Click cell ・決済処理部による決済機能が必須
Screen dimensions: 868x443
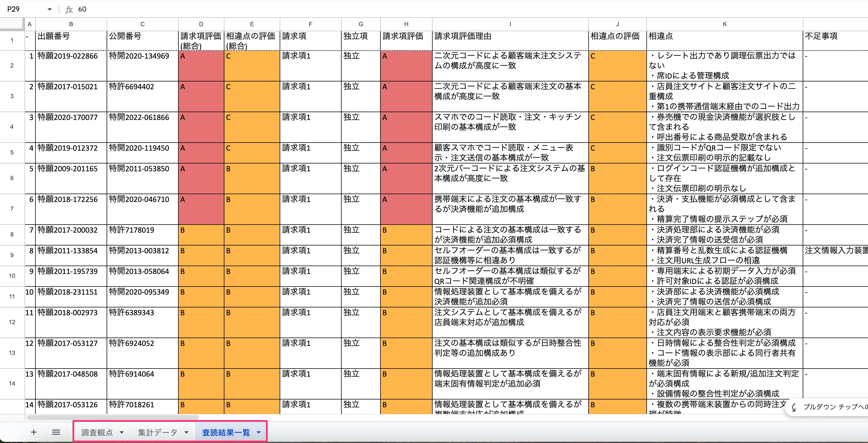(x=725, y=235)
